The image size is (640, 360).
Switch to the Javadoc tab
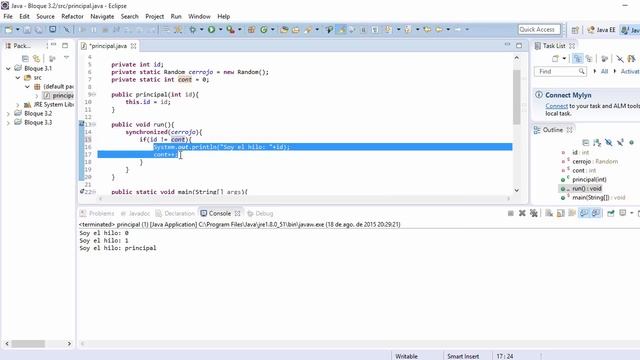coord(135,213)
